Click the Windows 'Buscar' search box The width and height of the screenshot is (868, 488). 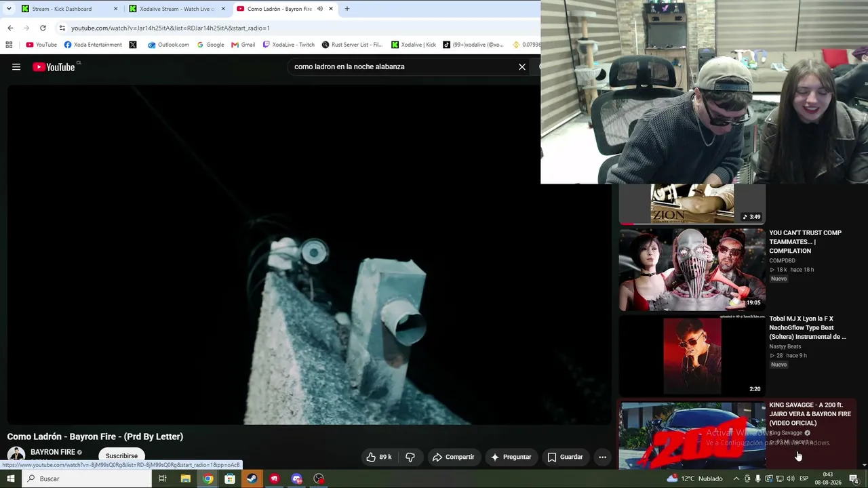(87, 479)
